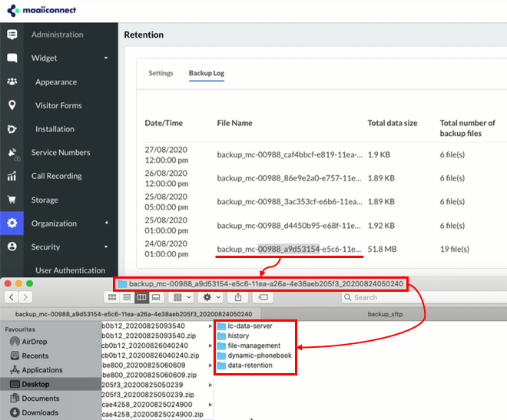
Task: Open Administration menu item
Action: (x=58, y=35)
